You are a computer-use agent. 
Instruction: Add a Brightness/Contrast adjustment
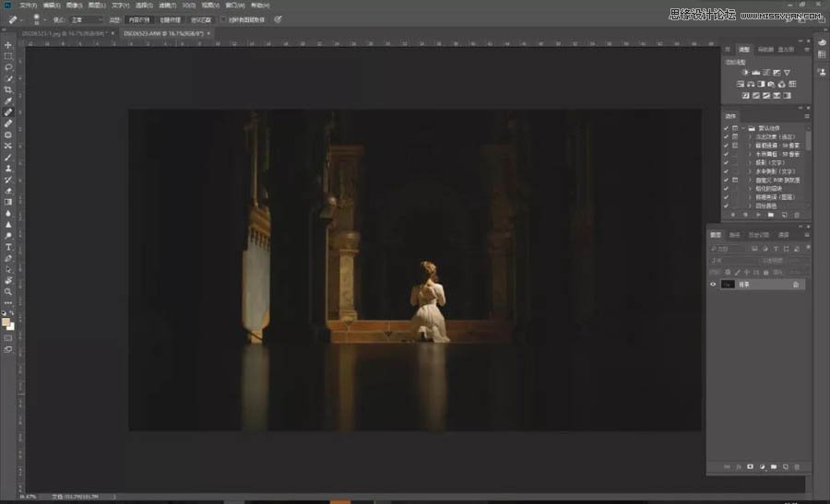[x=745, y=73]
